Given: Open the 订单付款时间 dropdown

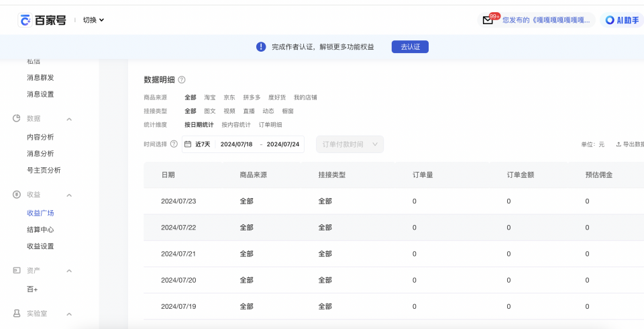Looking at the screenshot, I should pyautogui.click(x=350, y=144).
